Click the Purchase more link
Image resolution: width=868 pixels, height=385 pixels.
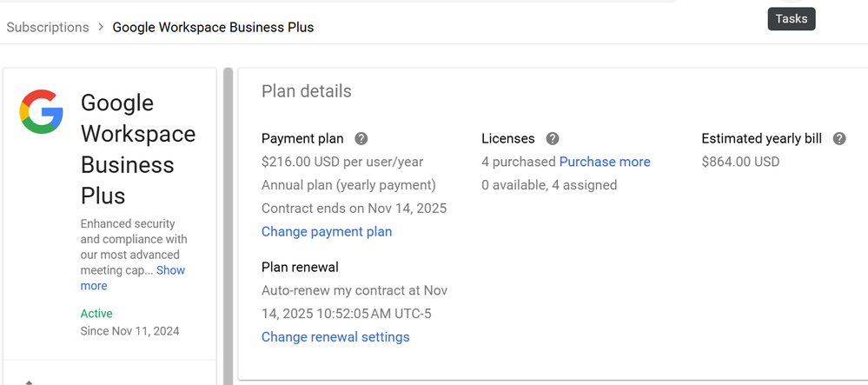605,162
